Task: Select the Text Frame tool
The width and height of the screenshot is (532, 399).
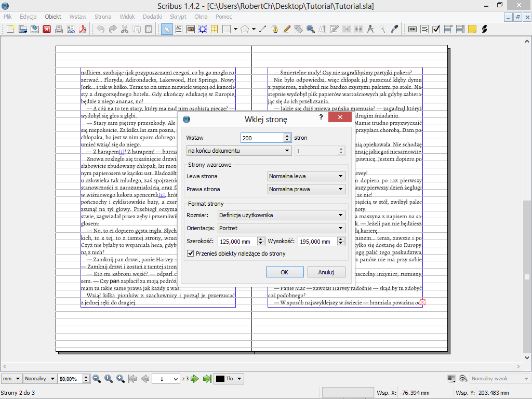Action: pos(179,29)
